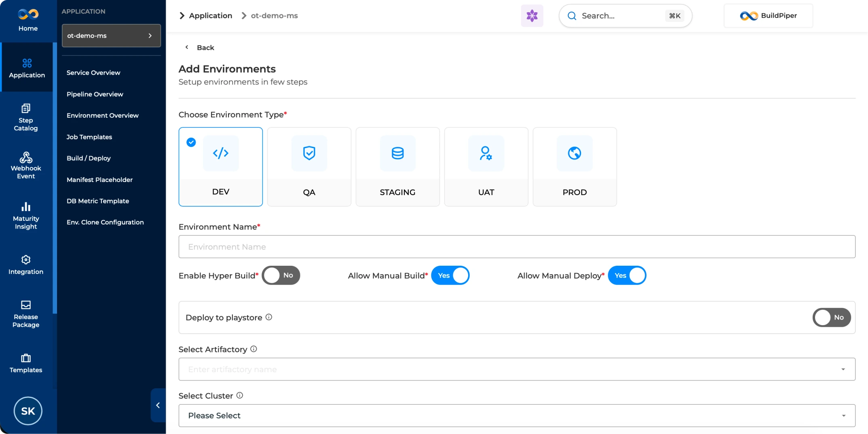Collapse the side panel with arrow handle

(x=158, y=405)
